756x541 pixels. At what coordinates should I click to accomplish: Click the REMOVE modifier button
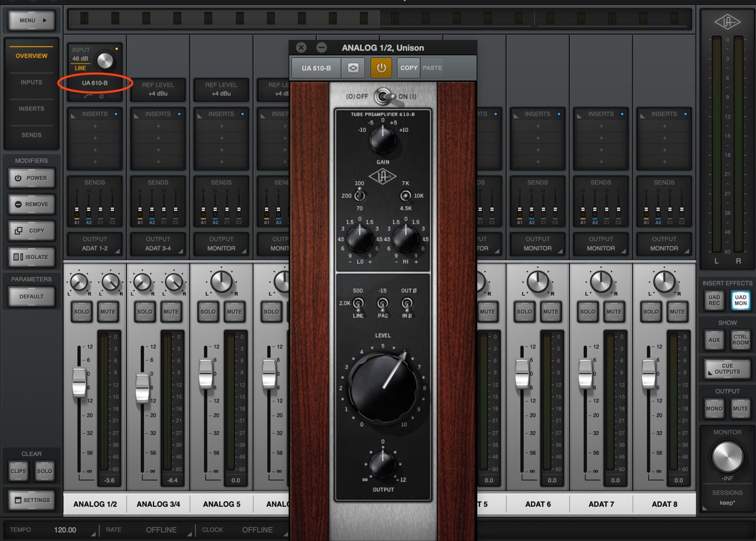[32, 204]
